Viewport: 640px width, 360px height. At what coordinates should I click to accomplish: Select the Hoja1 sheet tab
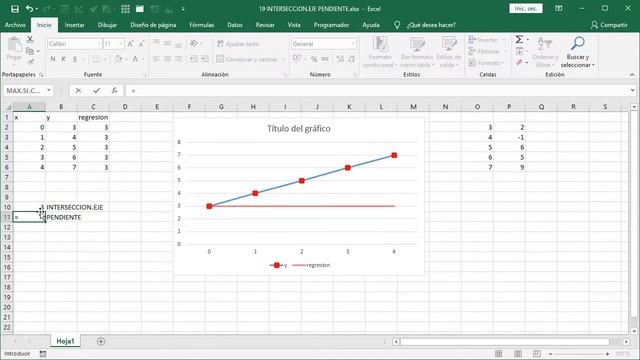[x=65, y=341]
